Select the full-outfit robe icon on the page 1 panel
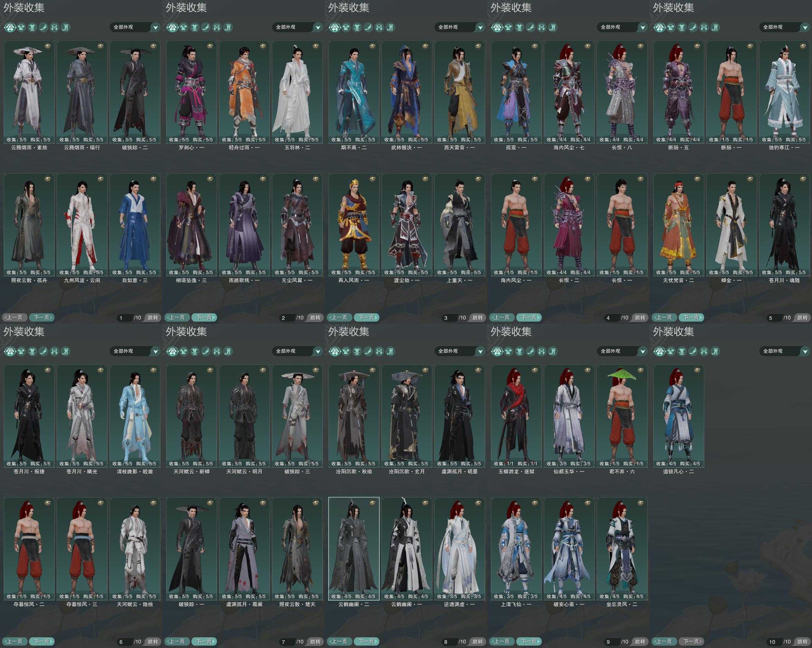Image resolution: width=812 pixels, height=648 pixels. click(10, 27)
